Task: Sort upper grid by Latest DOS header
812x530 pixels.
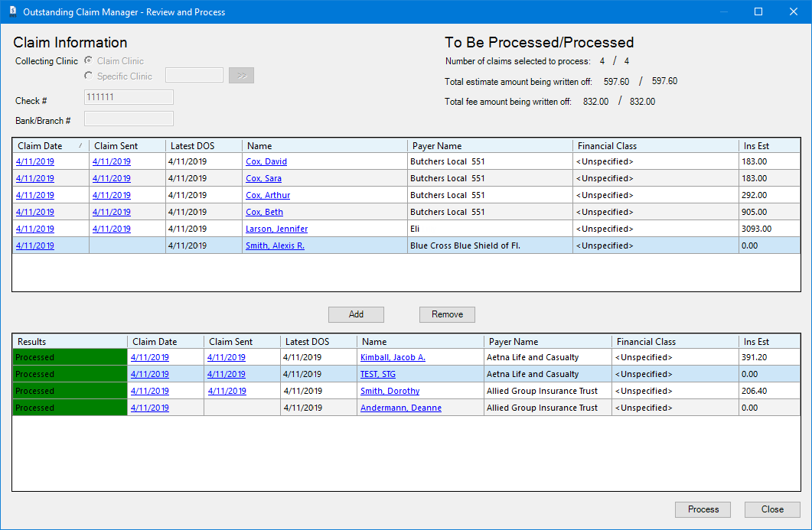Action: [204, 146]
